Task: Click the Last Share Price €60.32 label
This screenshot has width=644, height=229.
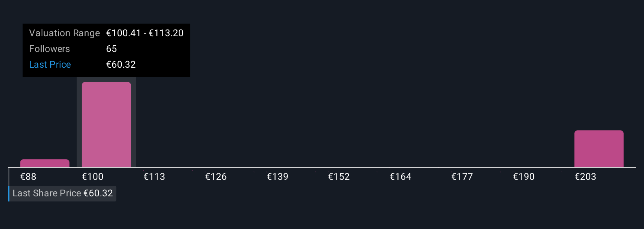Action: [x=62, y=193]
